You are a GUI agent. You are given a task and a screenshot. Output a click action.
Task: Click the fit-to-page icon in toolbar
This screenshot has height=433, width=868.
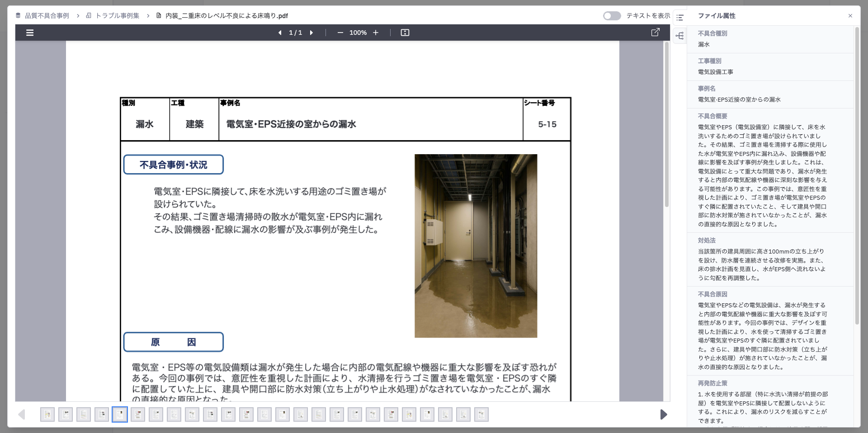coord(405,32)
